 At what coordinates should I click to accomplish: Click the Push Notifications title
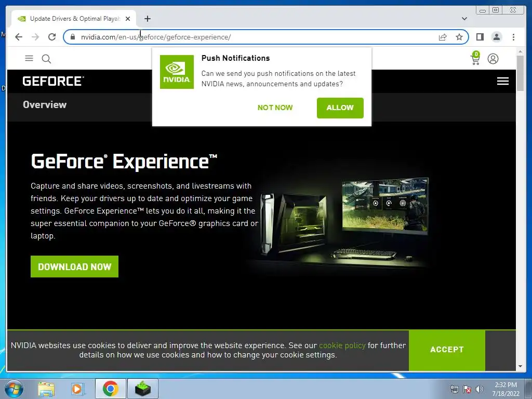coord(235,58)
